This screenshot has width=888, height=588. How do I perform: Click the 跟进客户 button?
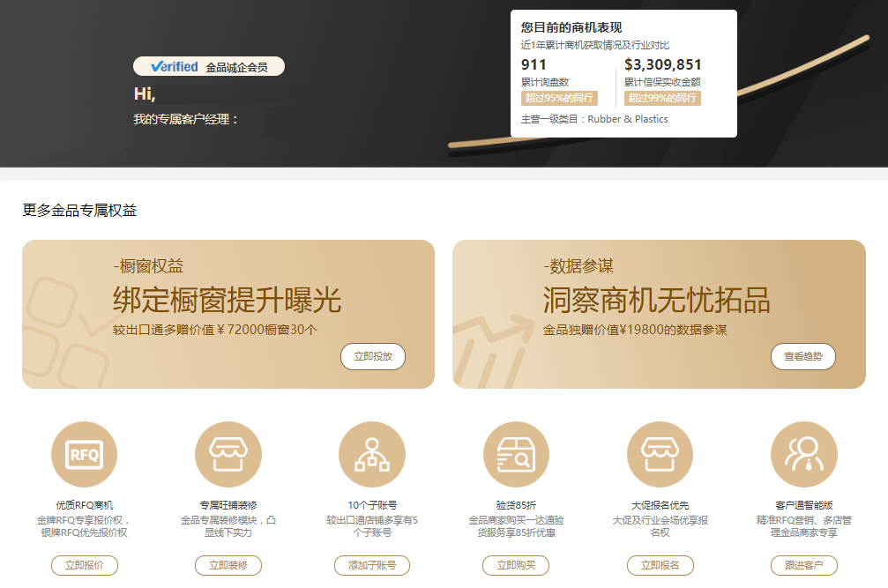pos(803,566)
